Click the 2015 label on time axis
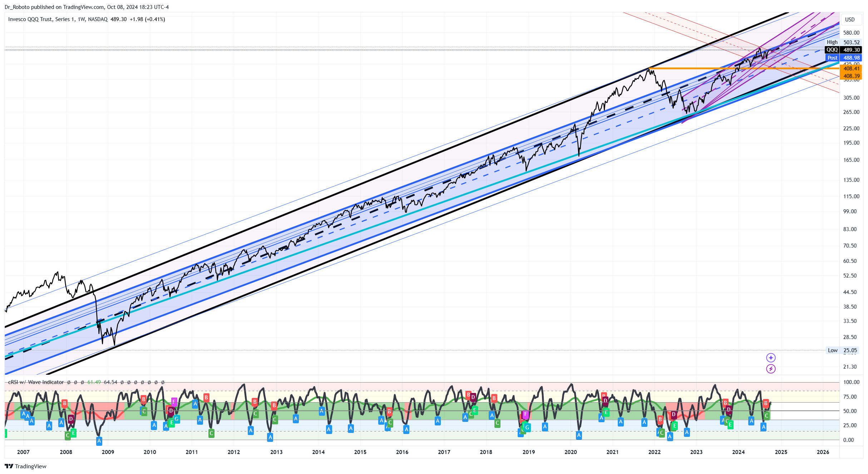Image resolution: width=868 pixels, height=474 pixels. [x=360, y=452]
